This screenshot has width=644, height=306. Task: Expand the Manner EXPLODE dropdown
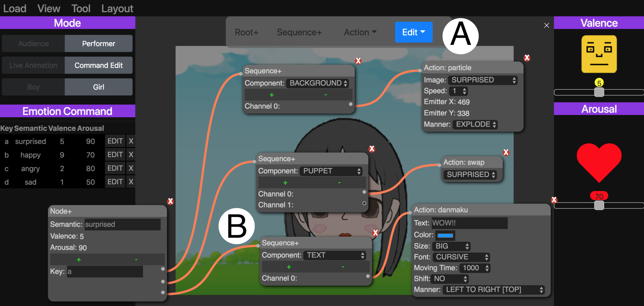point(475,124)
